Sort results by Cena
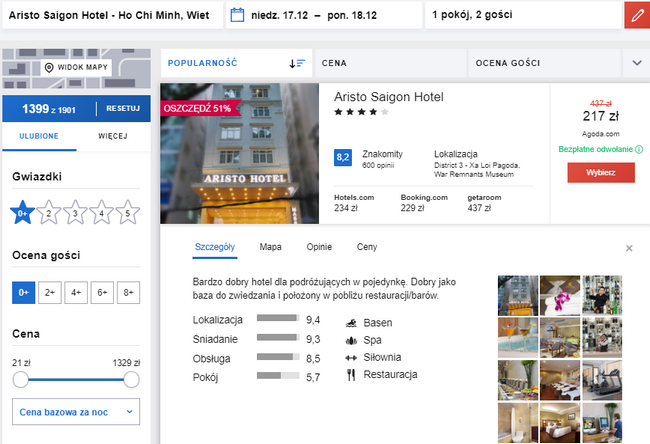 390,63
